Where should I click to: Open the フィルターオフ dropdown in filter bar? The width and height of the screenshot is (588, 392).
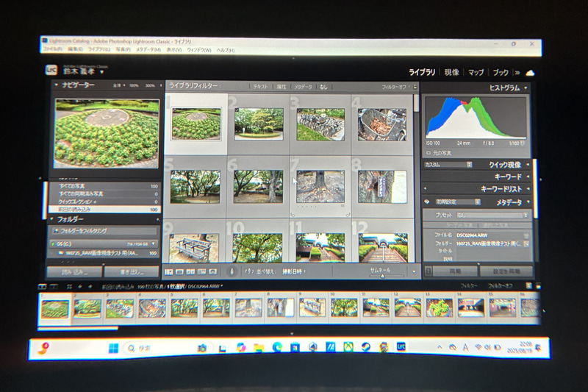pyautogui.click(x=396, y=87)
